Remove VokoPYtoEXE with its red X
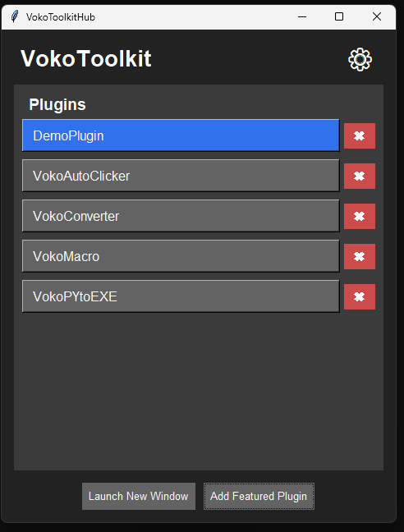Viewport: 404px width, 532px height. (360, 297)
